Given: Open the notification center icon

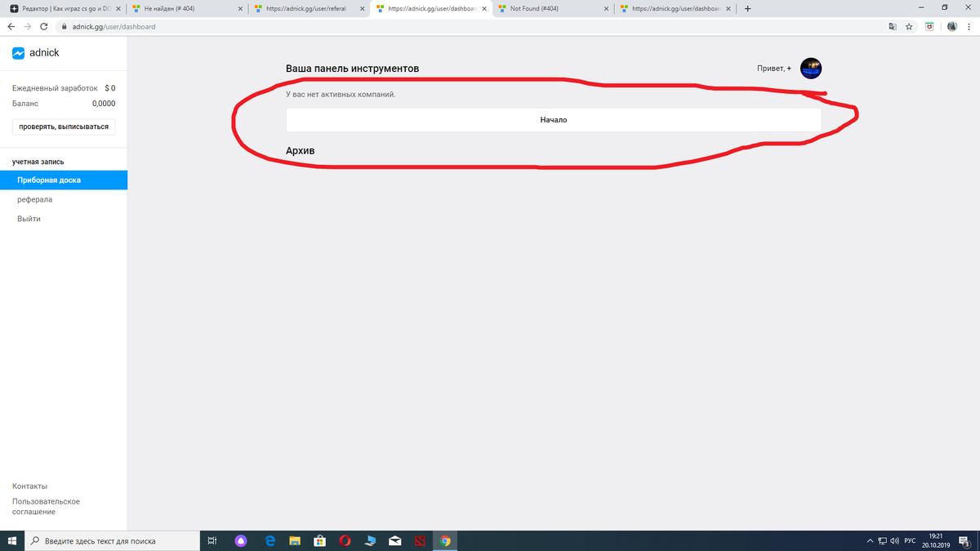Looking at the screenshot, I should point(965,541).
